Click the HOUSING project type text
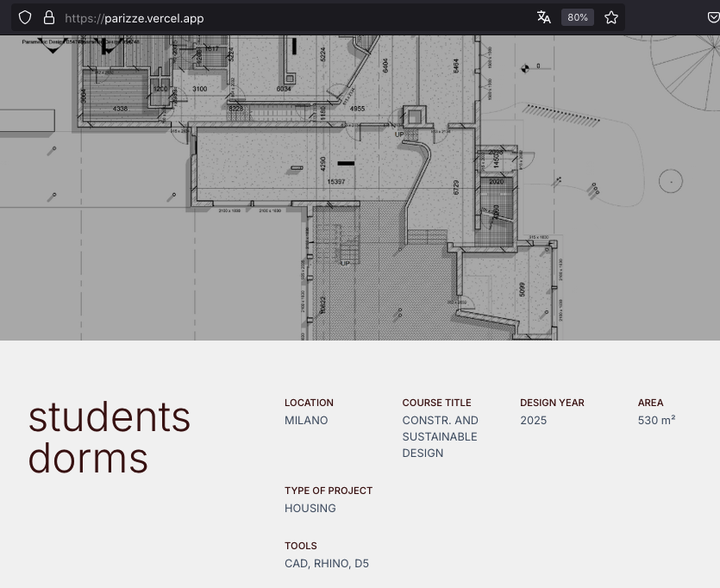 (x=310, y=508)
